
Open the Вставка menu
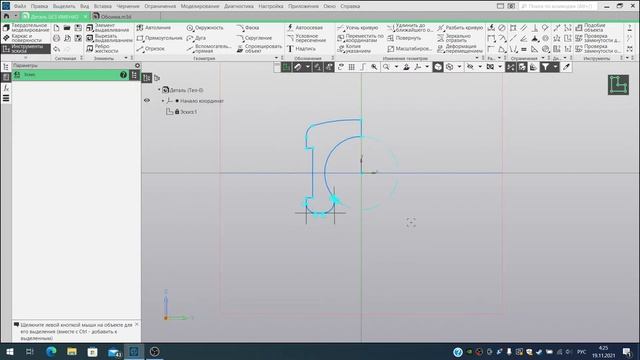click(103, 6)
